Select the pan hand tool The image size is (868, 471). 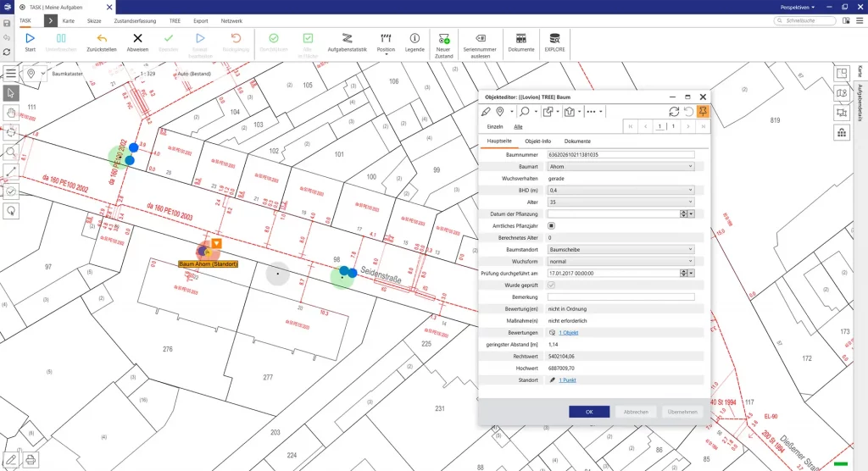(11, 112)
